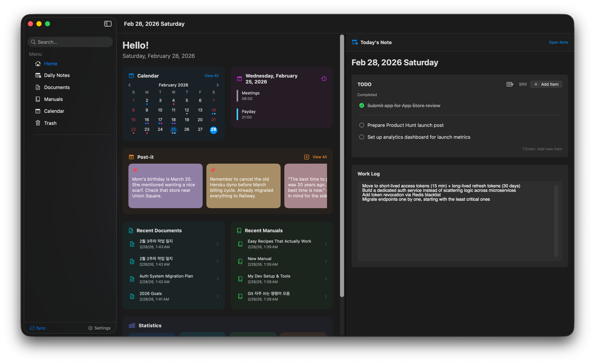This screenshot has height=364, width=595.
Task: Open the Documents section icon
Action: click(x=38, y=87)
